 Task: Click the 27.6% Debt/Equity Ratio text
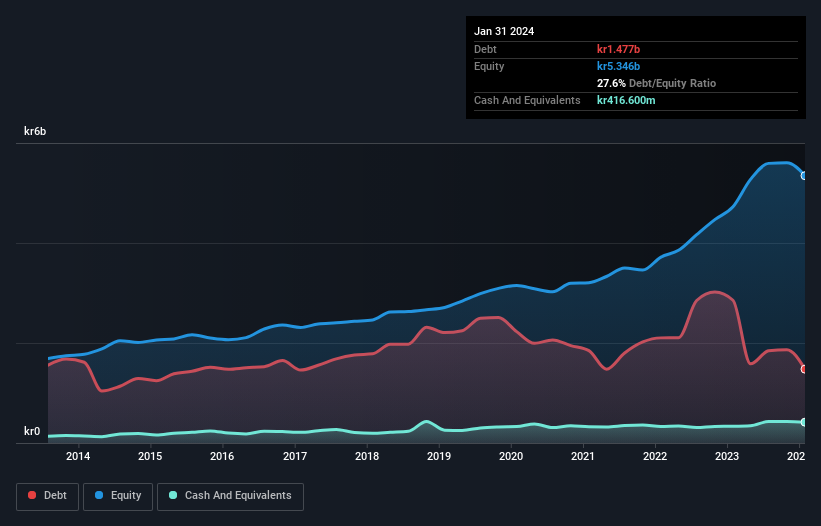pos(657,83)
